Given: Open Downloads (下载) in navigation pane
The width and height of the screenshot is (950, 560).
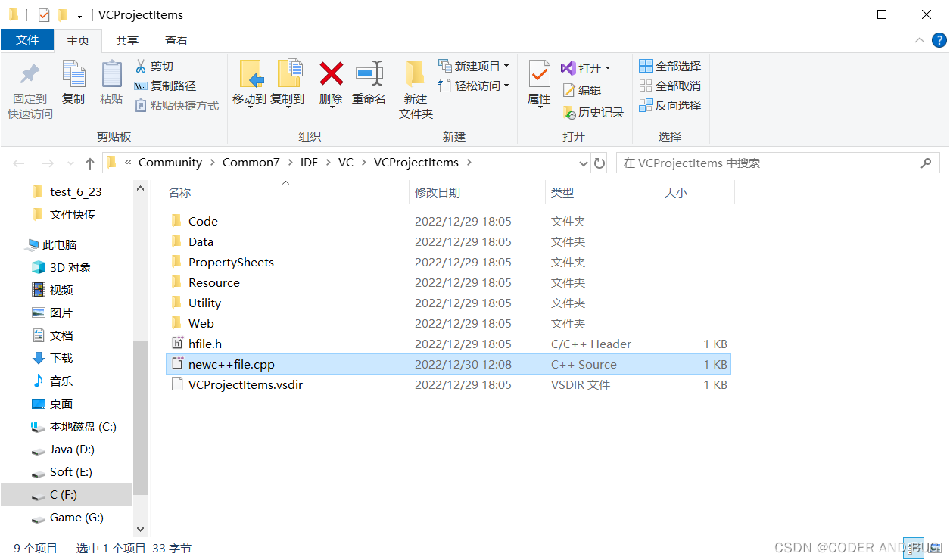Looking at the screenshot, I should pos(61,358).
